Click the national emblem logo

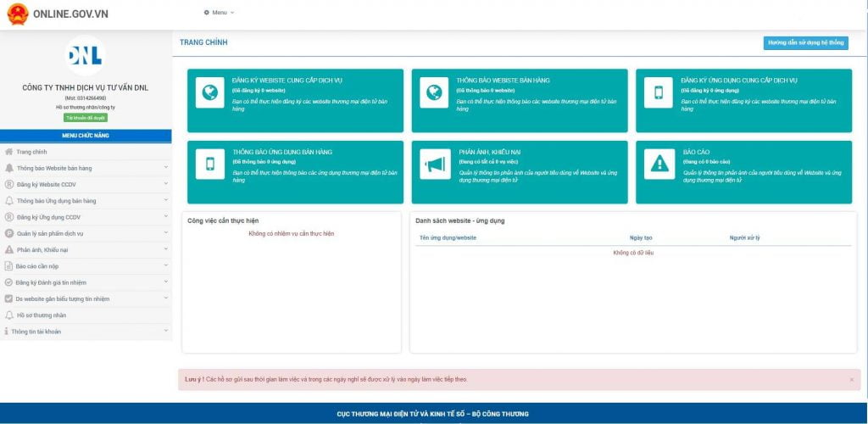(18, 14)
